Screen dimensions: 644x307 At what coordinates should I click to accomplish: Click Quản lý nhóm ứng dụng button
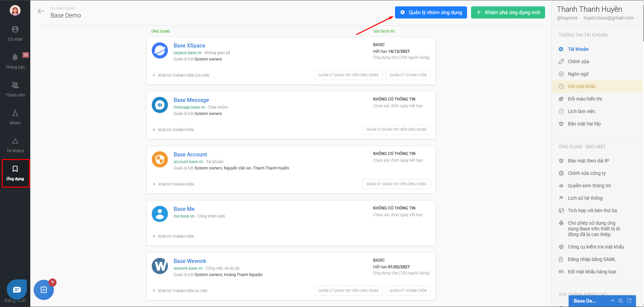[x=431, y=12]
